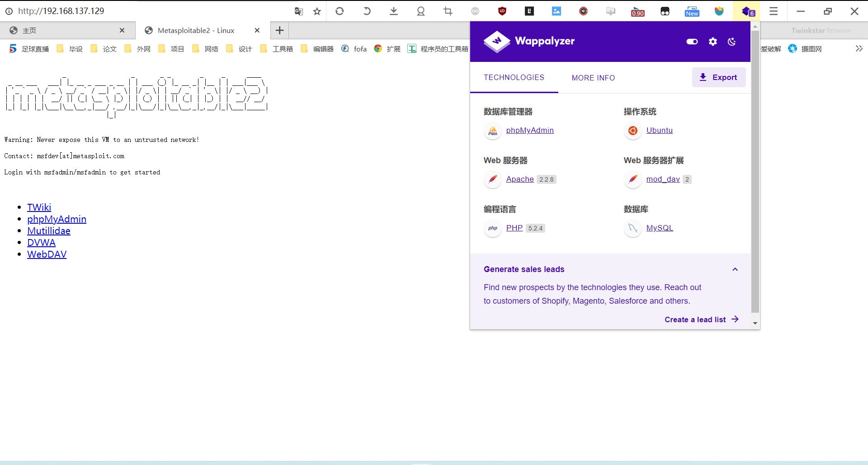Click the Apache web server icon

coord(492,180)
